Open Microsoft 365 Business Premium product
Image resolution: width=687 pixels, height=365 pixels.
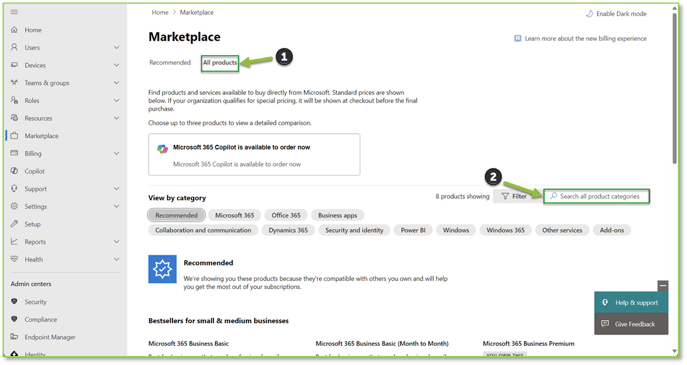pos(528,344)
